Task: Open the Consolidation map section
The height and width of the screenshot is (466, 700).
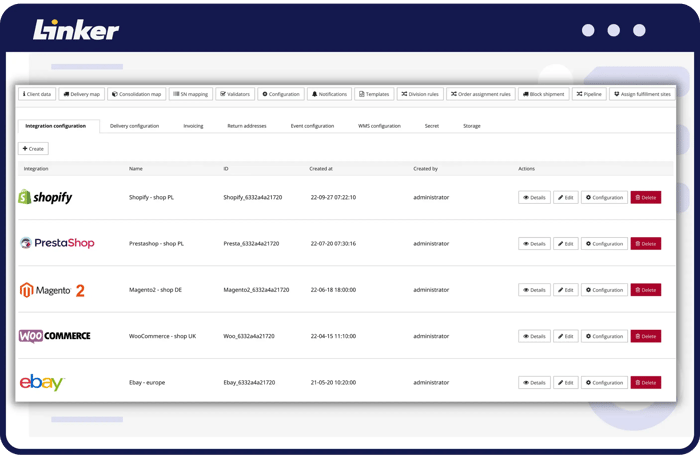Action: click(137, 94)
